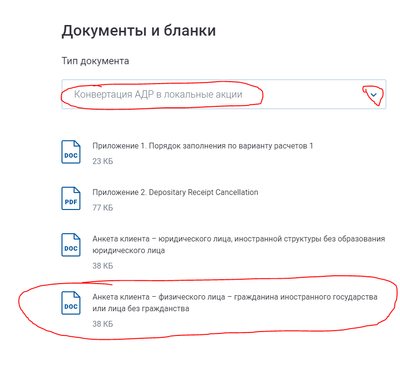The width and height of the screenshot is (400, 388).
Task: Open Анкета клиента – юридического лица document
Action: coord(239,245)
